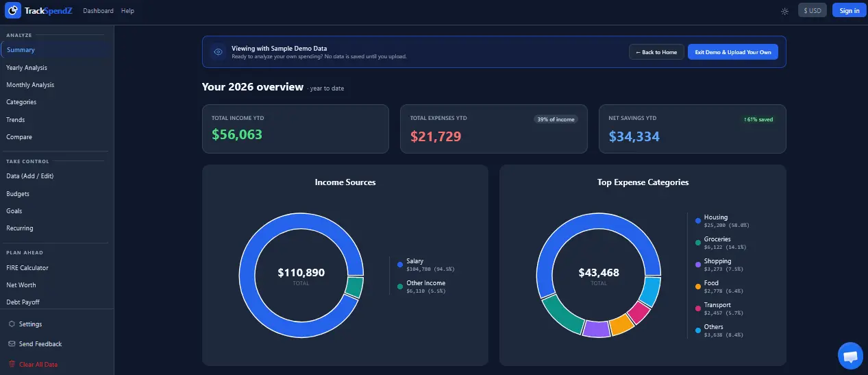The image size is (868, 375).
Task: Click the Others light-blue legend dot
Action: pyautogui.click(x=698, y=330)
